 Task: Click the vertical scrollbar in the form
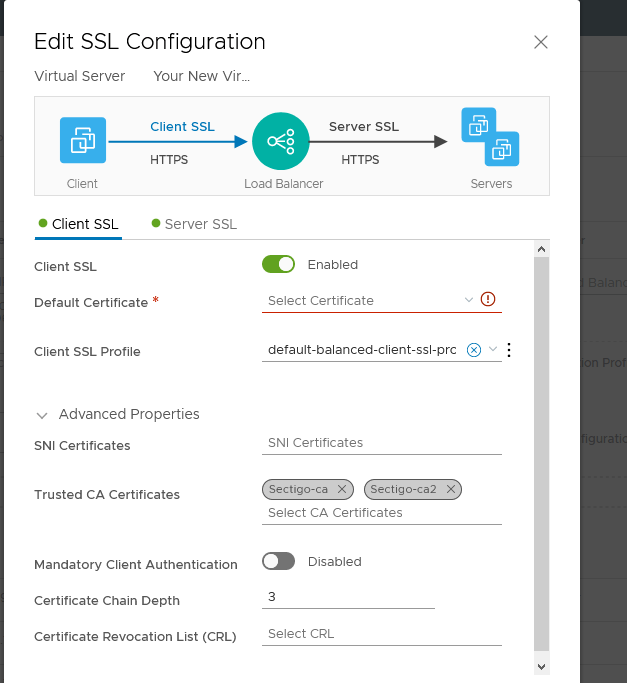click(x=541, y=450)
